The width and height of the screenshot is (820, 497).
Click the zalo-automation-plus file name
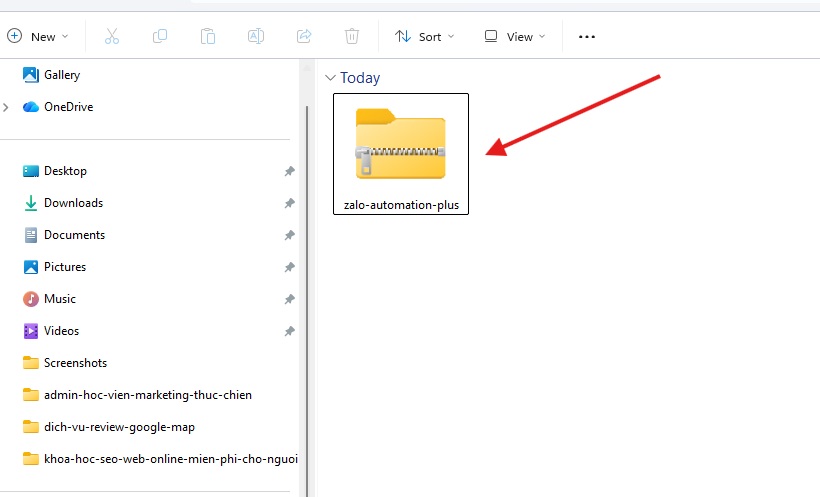click(401, 205)
